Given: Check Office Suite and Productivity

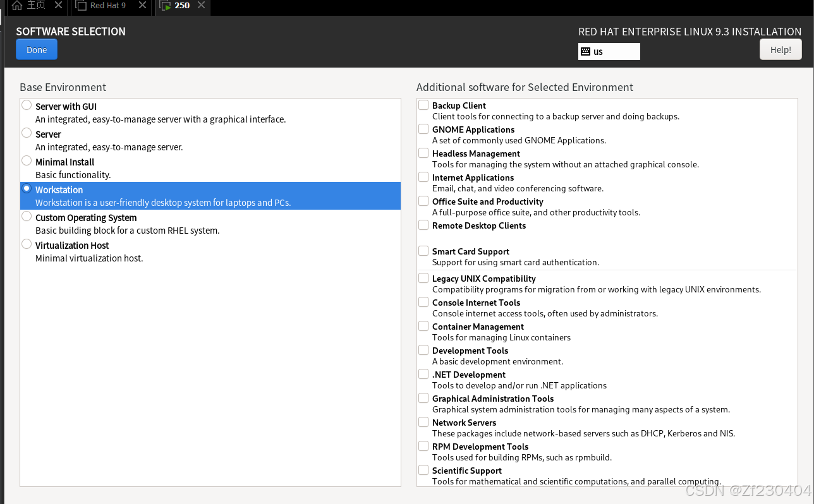Looking at the screenshot, I should coord(423,201).
